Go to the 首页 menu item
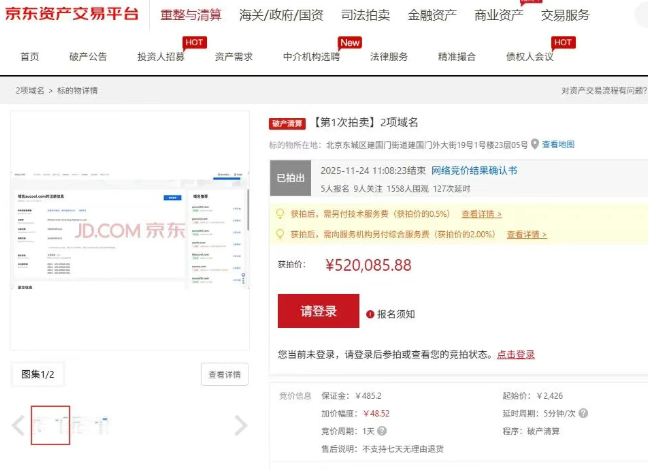The height and width of the screenshot is (470, 648). point(30,57)
